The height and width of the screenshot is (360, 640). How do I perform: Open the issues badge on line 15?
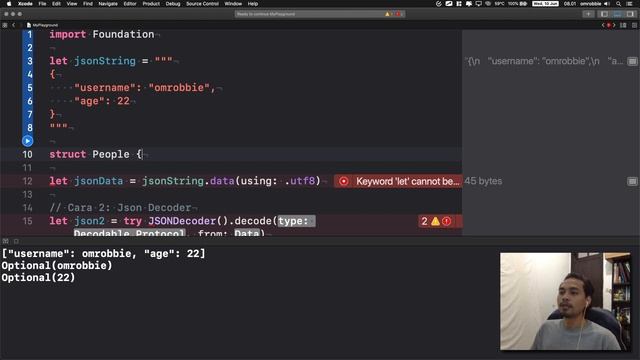[440, 221]
